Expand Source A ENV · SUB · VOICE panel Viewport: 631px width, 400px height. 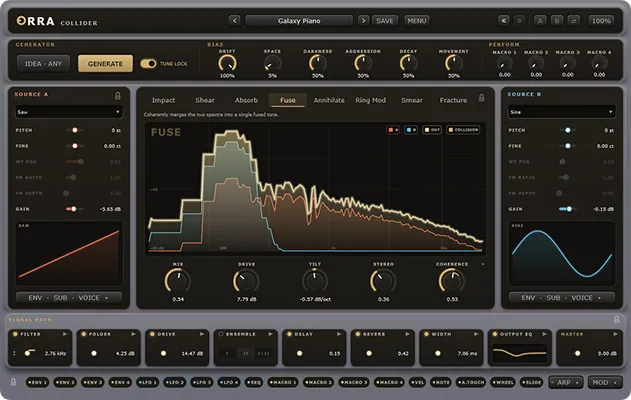(69, 298)
